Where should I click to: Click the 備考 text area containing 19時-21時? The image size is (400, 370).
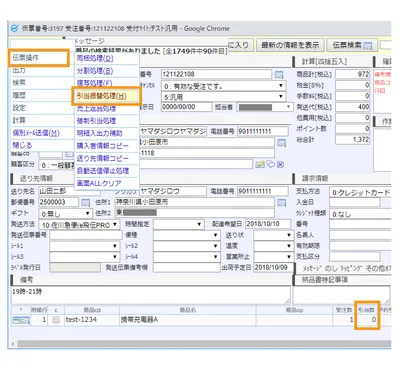(x=151, y=295)
